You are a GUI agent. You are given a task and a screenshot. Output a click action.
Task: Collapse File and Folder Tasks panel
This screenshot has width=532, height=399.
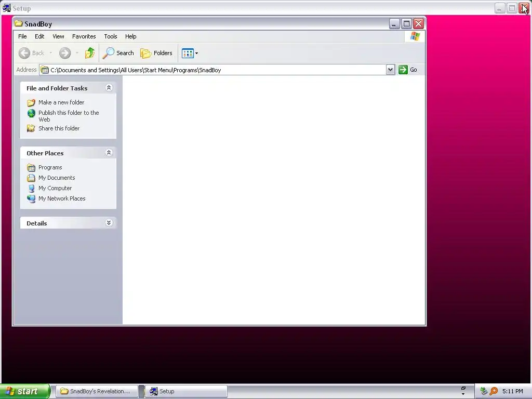coord(109,87)
